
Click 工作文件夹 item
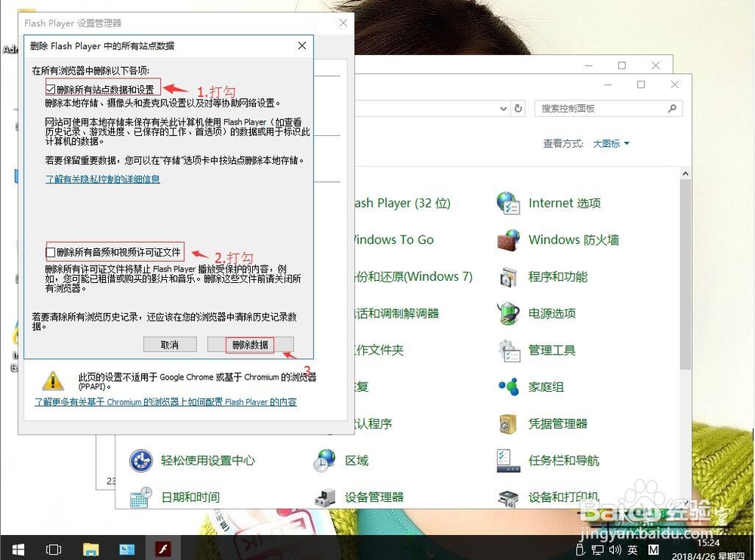379,350
